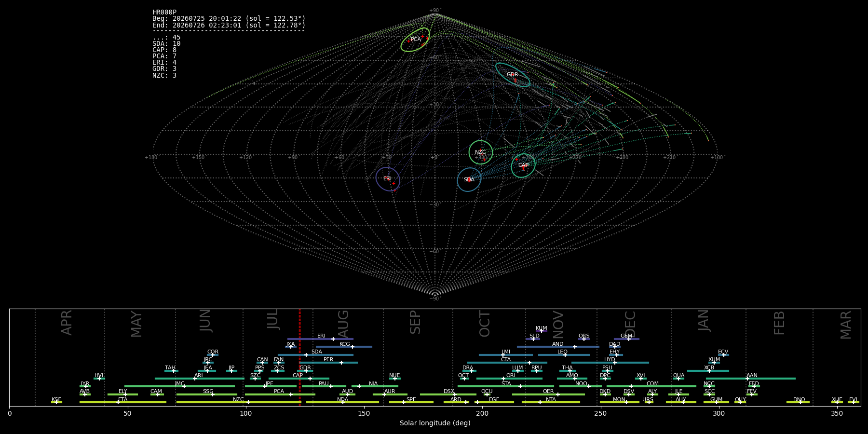Click the SDA: 10 count entry

pos(166,44)
